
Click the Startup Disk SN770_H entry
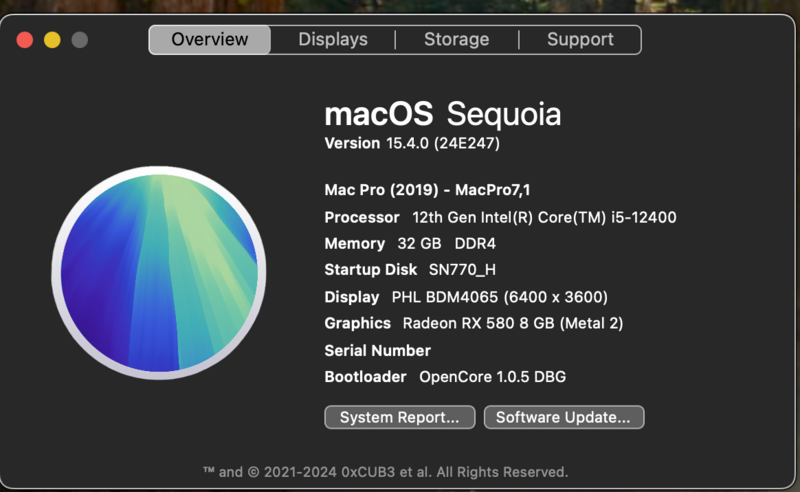(410, 270)
